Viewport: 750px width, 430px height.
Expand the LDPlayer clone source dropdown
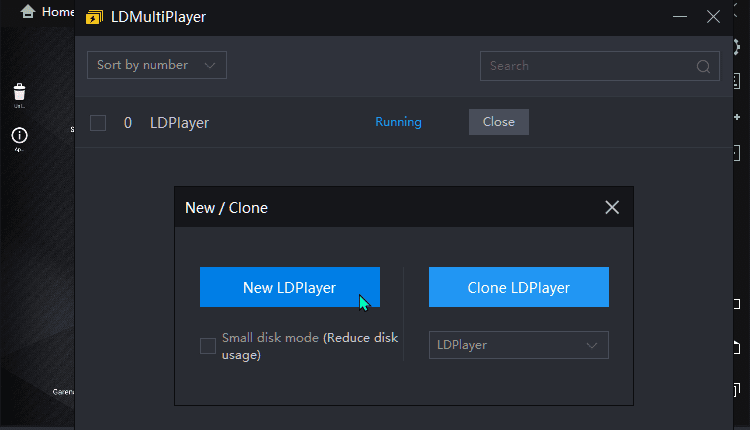click(x=518, y=345)
